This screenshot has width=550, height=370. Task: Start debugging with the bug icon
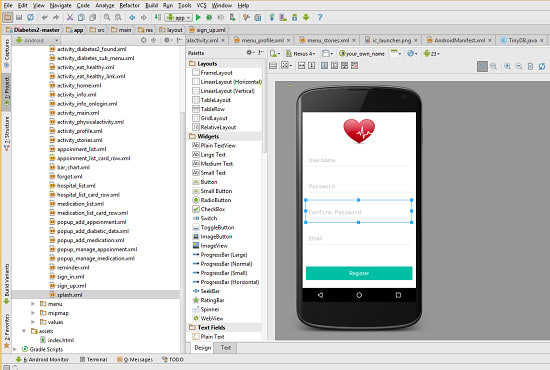[209, 17]
